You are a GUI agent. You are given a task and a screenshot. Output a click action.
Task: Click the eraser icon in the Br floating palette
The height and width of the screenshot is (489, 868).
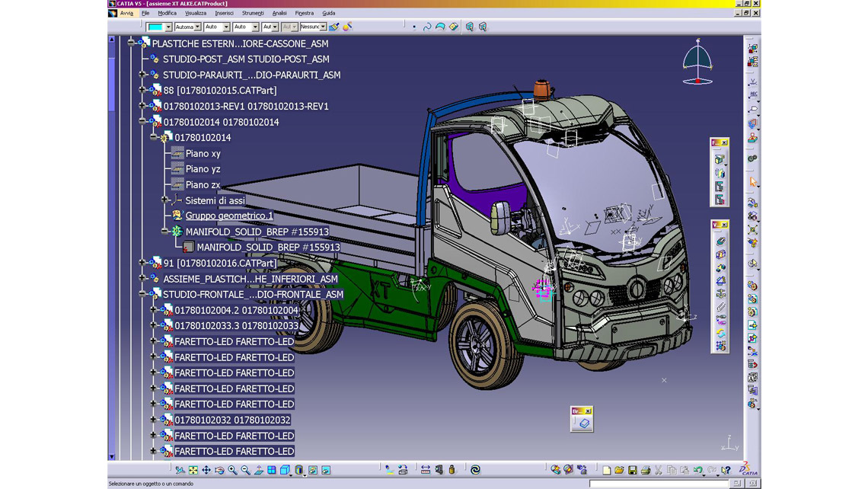[x=584, y=423]
